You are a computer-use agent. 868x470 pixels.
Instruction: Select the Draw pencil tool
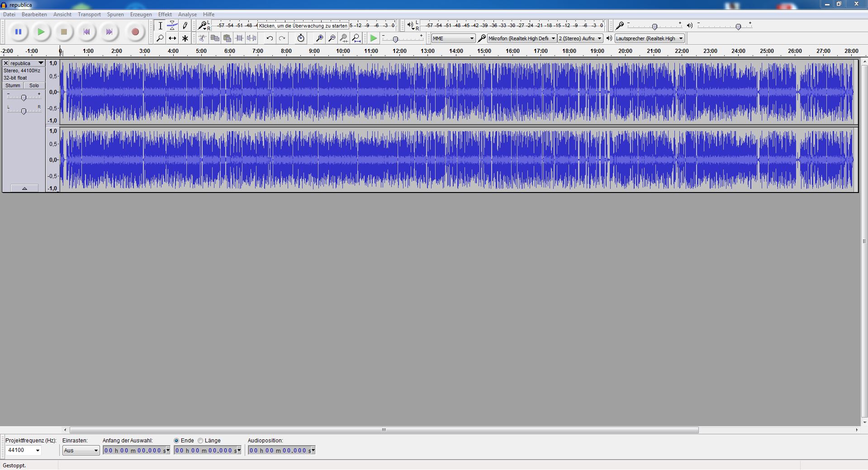click(x=185, y=26)
